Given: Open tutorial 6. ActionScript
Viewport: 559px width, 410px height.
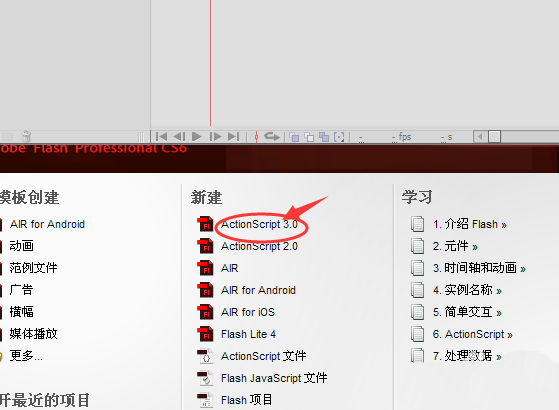Looking at the screenshot, I should click(473, 334).
